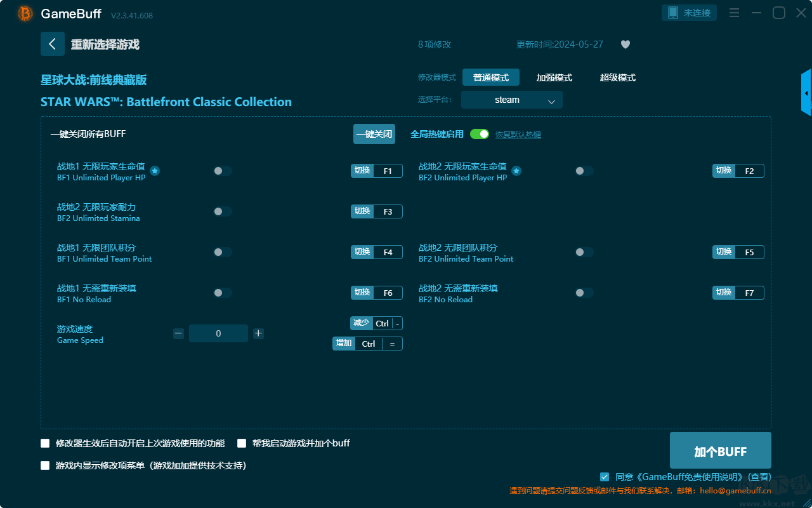Click 切换 button beside F5 hotkey
Screen dimensions: 812x508
click(x=724, y=252)
